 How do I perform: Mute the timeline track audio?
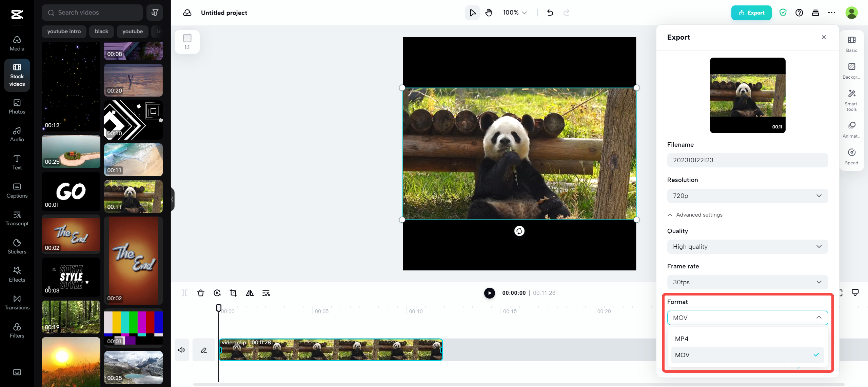point(182,350)
